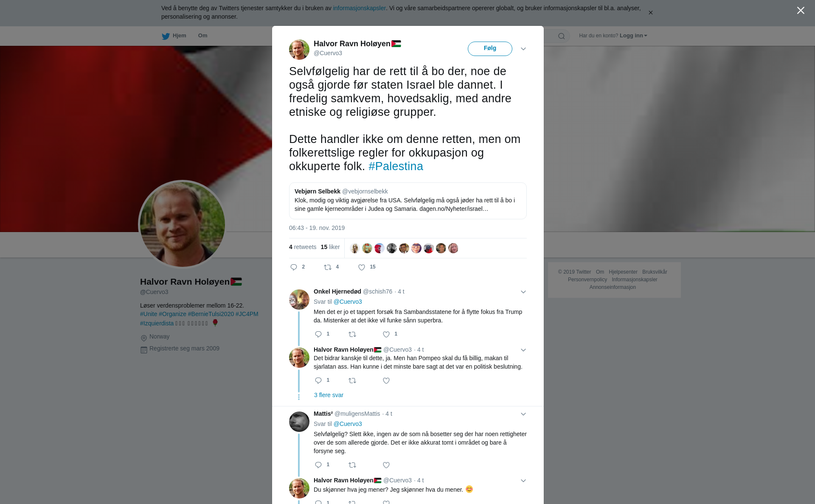Open the Logg inn dropdown
Screen dimensions: 815x504
(x=633, y=36)
